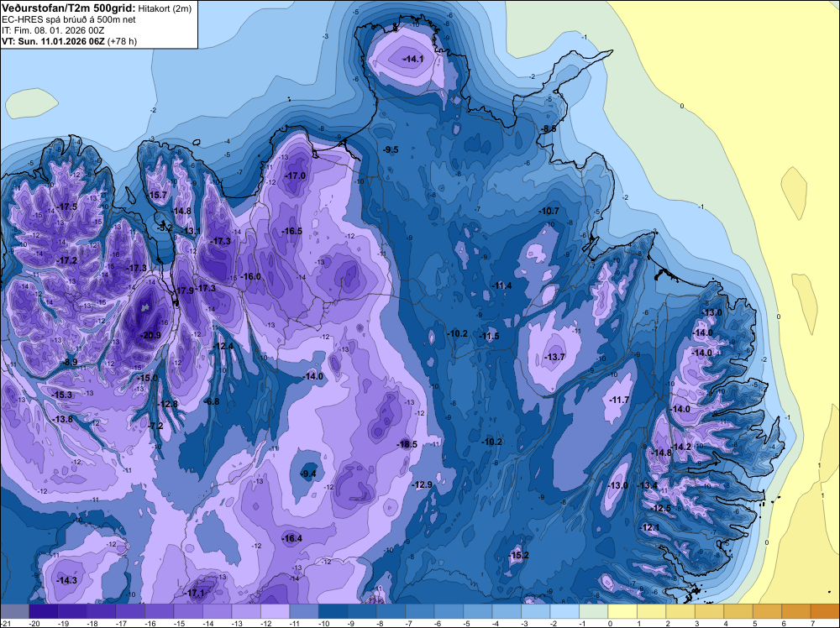The image size is (840, 628).
Task: Select the -17.0 temperature label
Action: click(x=295, y=175)
